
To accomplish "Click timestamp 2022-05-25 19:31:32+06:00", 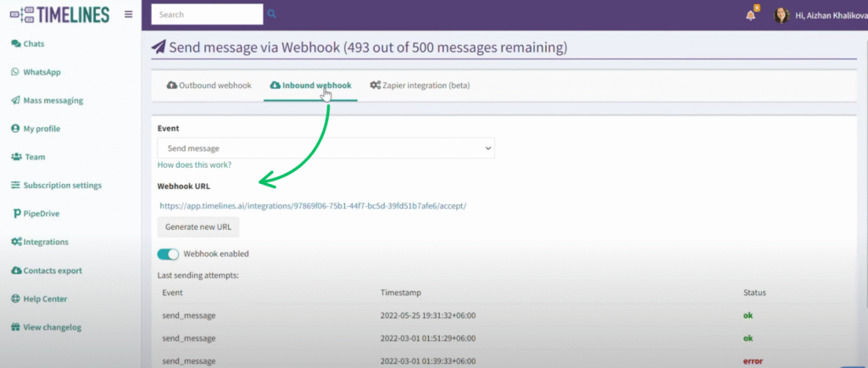I will 428,316.
